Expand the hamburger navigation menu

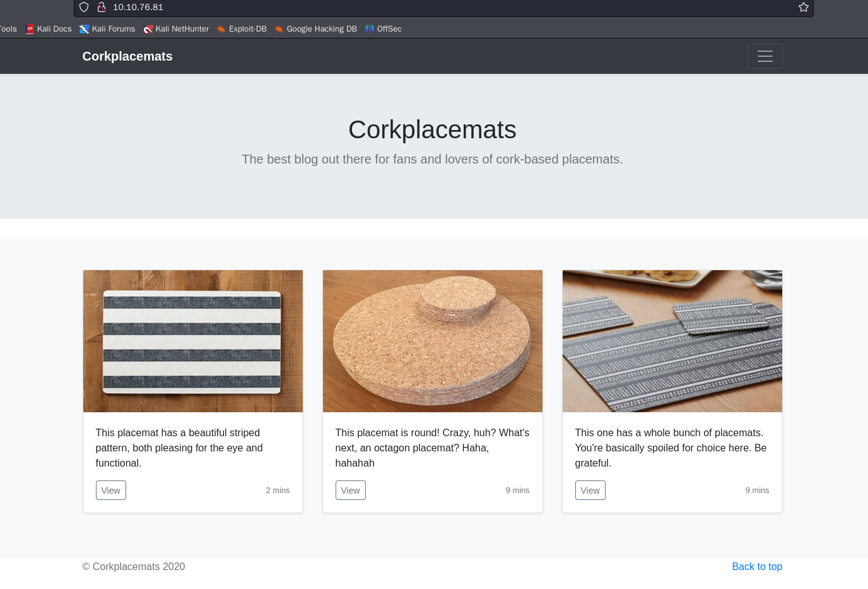tap(765, 56)
